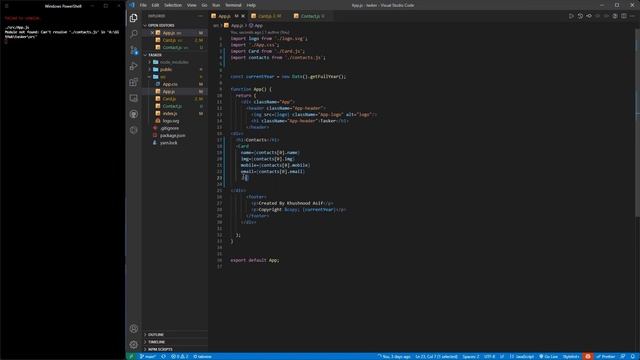The image size is (640, 360).
Task: Open the Accounts icon in activity bar
Action: 133,329
